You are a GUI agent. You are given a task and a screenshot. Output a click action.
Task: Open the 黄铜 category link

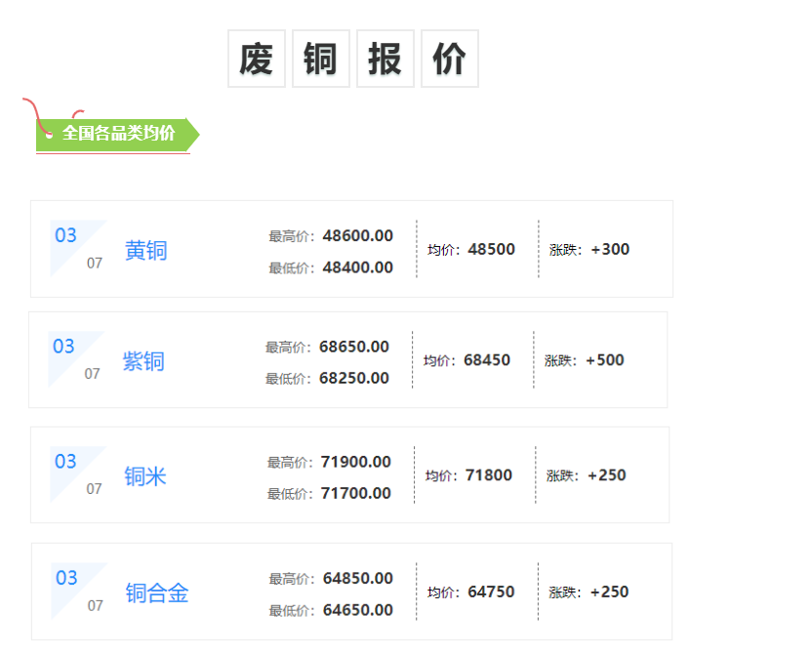(x=145, y=251)
